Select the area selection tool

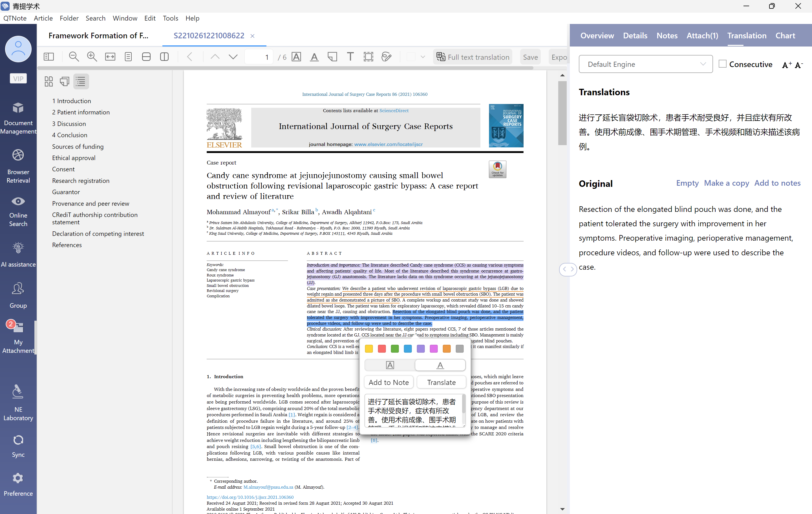369,57
